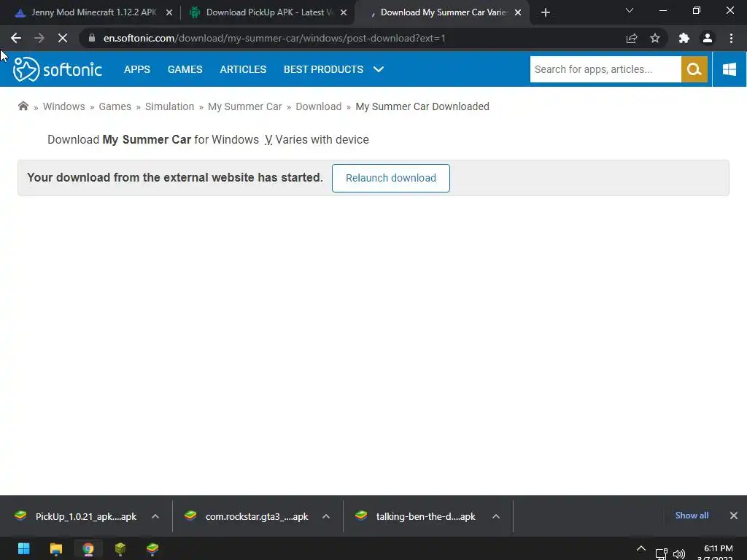Close the Jenny Mod Minecraft tab

point(169,12)
